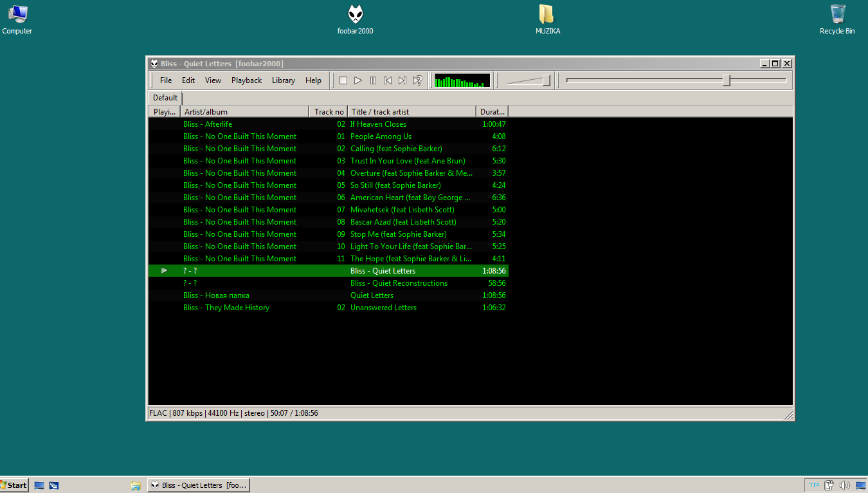Pause the track with the Pause button
Viewport: 868px width, 493px height.
(373, 80)
